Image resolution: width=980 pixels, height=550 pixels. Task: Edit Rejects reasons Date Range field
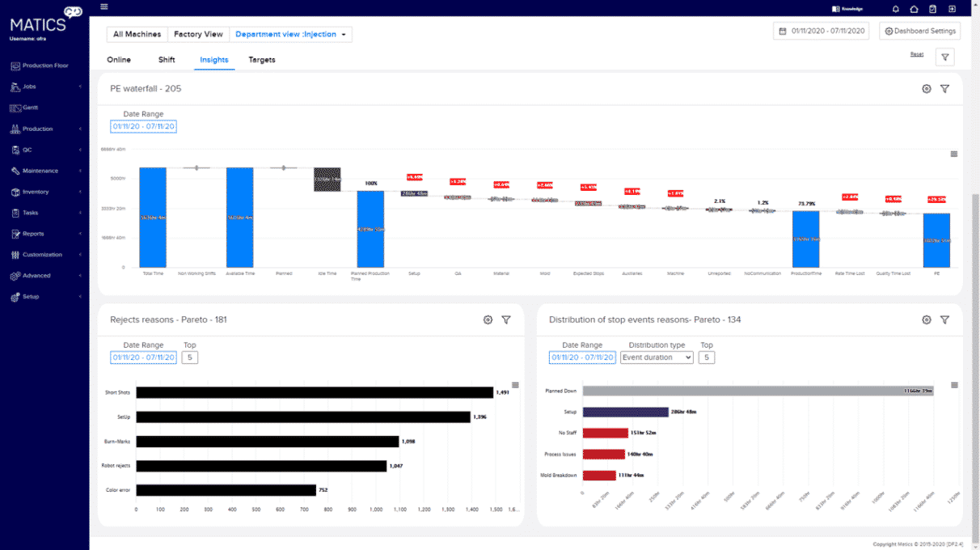pyautogui.click(x=143, y=357)
